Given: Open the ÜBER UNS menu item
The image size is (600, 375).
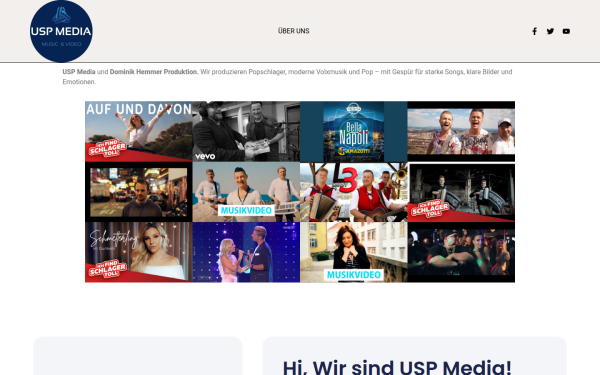Looking at the screenshot, I should [x=293, y=31].
